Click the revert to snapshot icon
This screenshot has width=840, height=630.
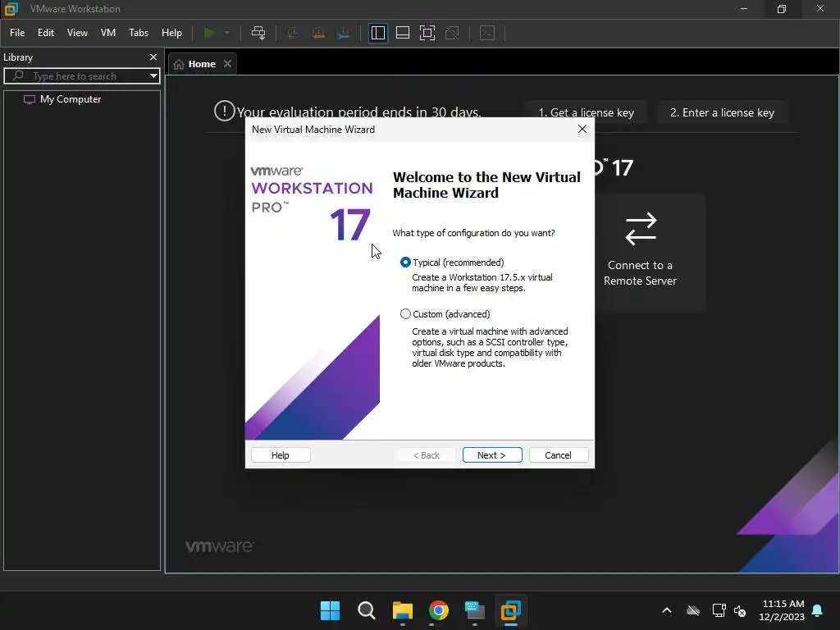pyautogui.click(x=318, y=33)
